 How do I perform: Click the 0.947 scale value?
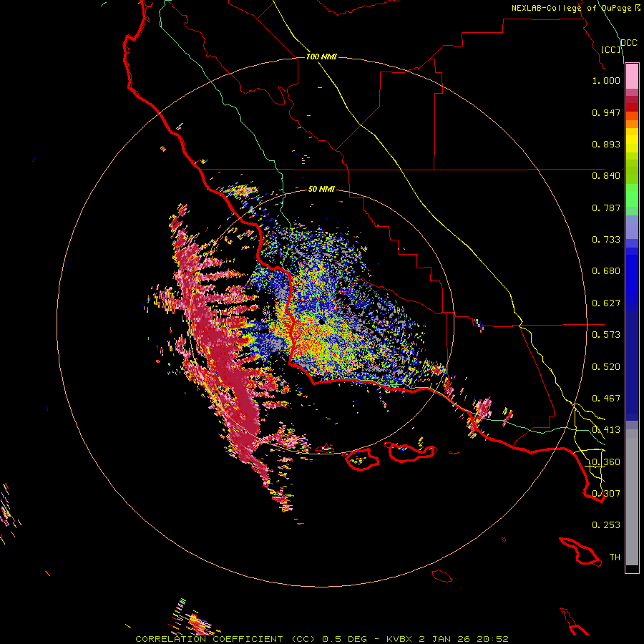606,112
